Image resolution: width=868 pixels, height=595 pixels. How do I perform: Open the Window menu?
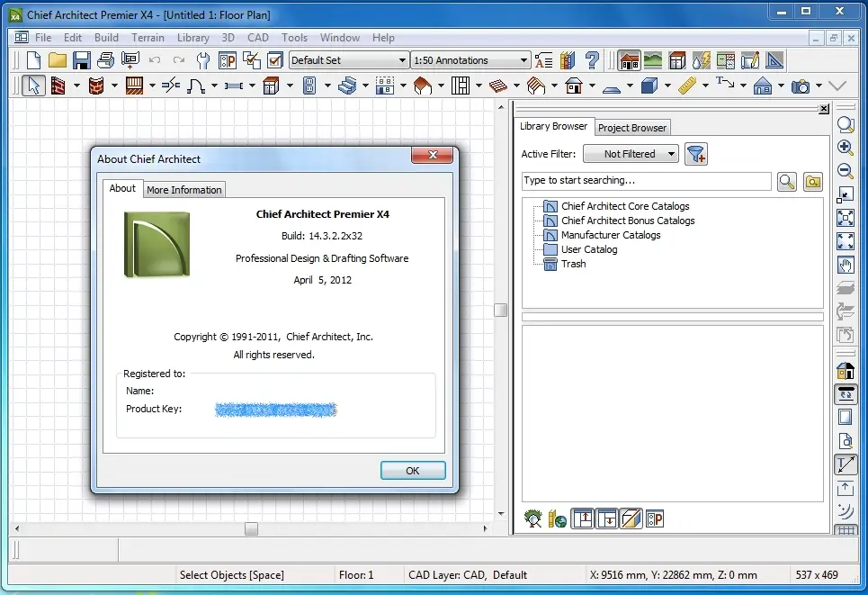click(340, 38)
